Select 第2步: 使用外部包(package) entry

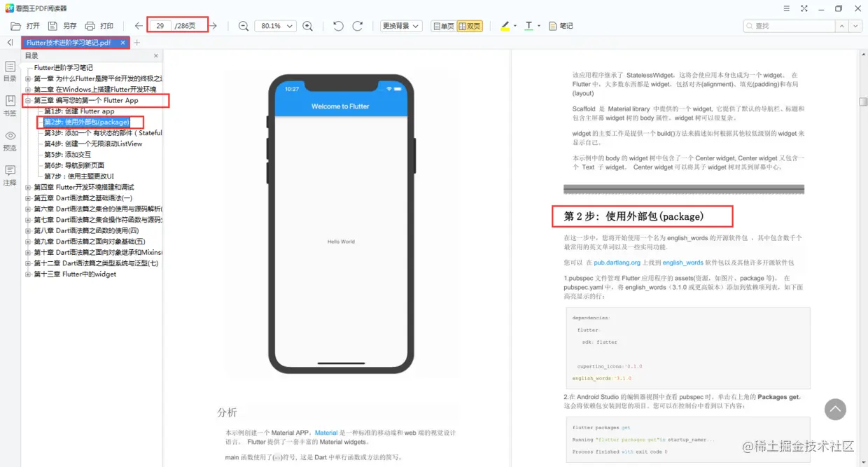pyautogui.click(x=87, y=122)
